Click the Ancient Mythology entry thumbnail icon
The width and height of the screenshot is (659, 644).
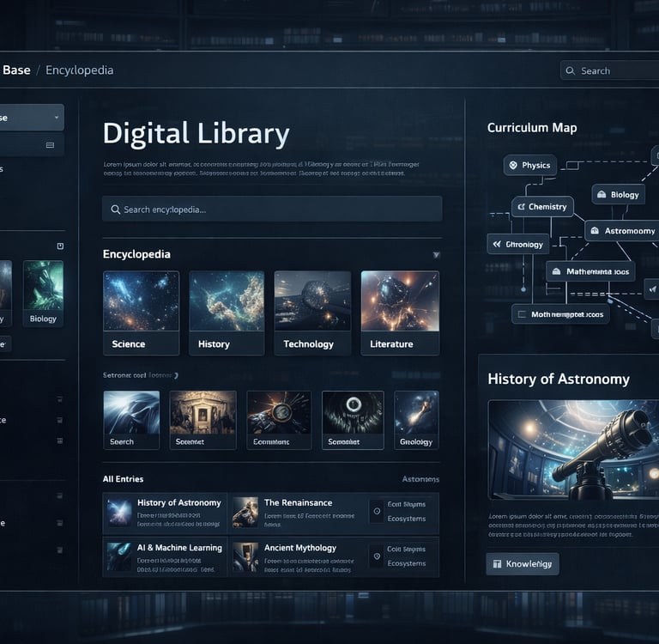coord(245,557)
